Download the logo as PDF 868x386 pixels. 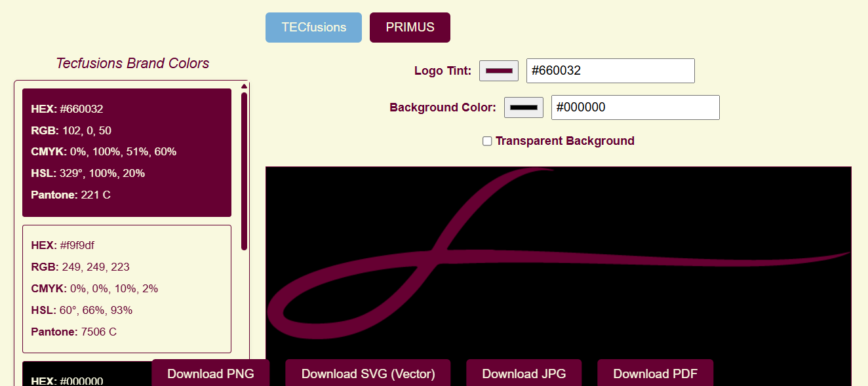(x=655, y=374)
